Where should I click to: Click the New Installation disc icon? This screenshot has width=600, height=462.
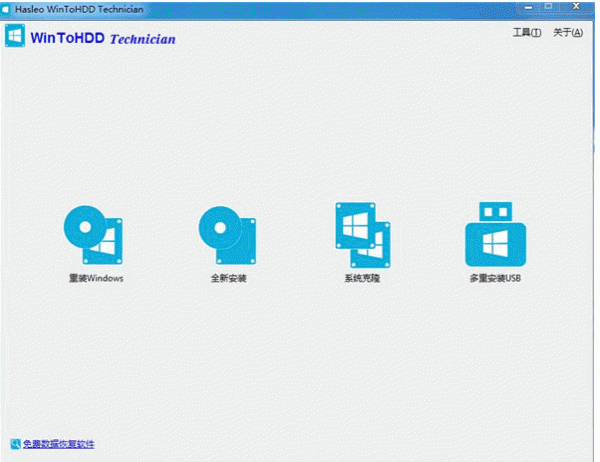pyautogui.click(x=227, y=235)
